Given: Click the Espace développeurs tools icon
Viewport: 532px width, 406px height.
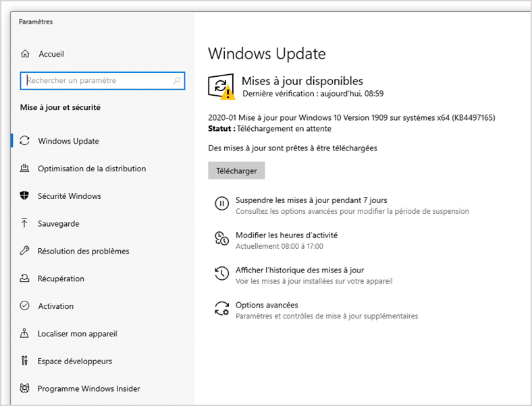Looking at the screenshot, I should pyautogui.click(x=24, y=361).
